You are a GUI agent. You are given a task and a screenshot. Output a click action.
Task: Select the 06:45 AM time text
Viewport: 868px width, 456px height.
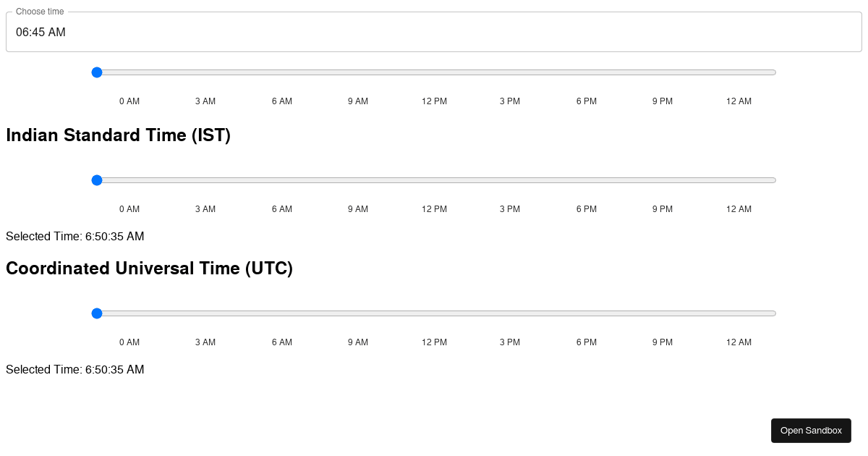tap(41, 33)
